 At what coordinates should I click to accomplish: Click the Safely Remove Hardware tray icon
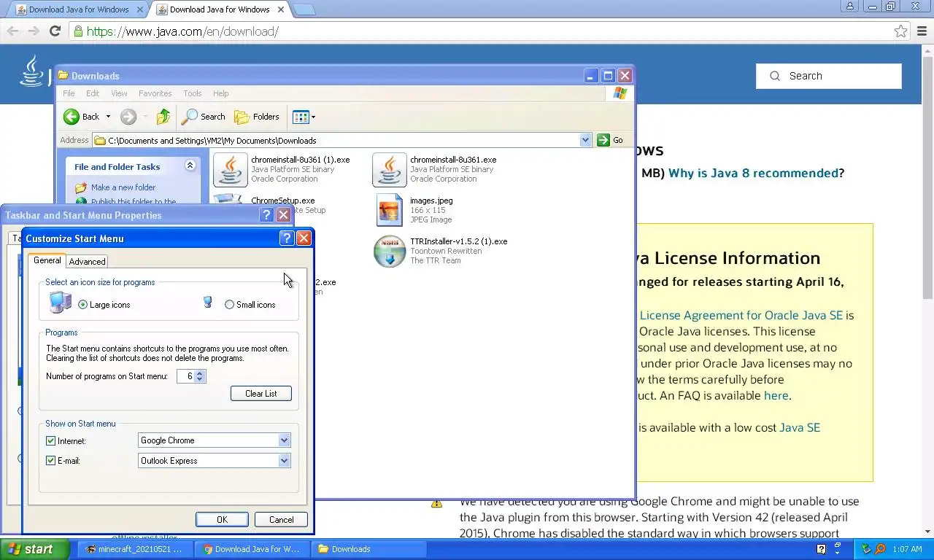coord(866,549)
